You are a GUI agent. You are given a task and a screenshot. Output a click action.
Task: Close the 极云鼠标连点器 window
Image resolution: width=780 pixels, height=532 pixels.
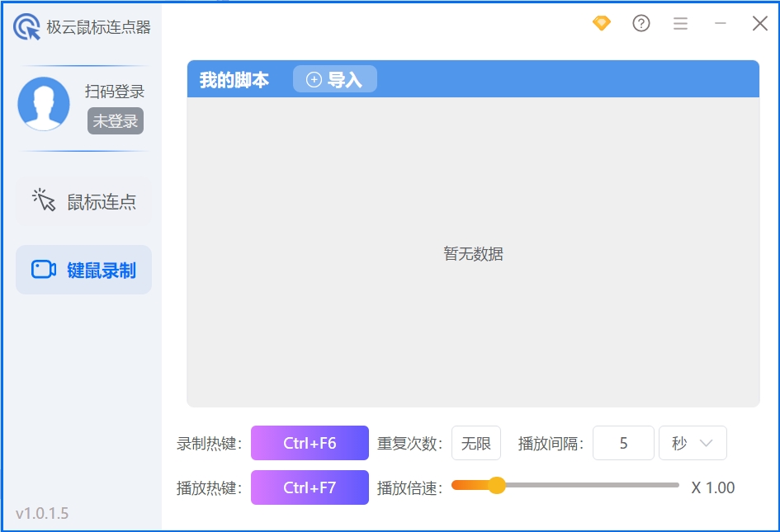point(759,23)
